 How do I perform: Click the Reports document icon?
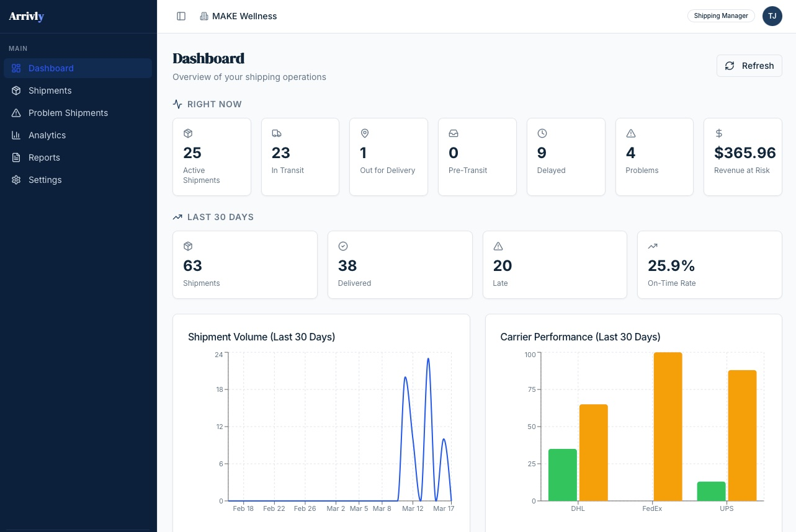tap(16, 157)
